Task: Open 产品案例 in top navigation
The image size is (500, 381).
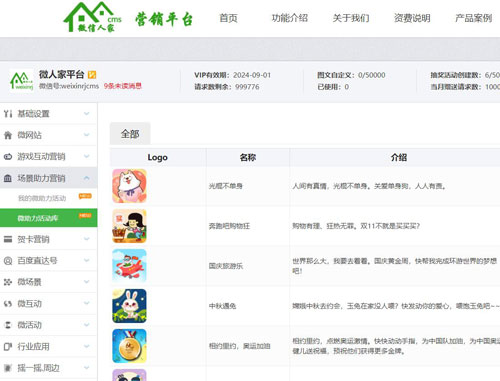Action: click(474, 18)
